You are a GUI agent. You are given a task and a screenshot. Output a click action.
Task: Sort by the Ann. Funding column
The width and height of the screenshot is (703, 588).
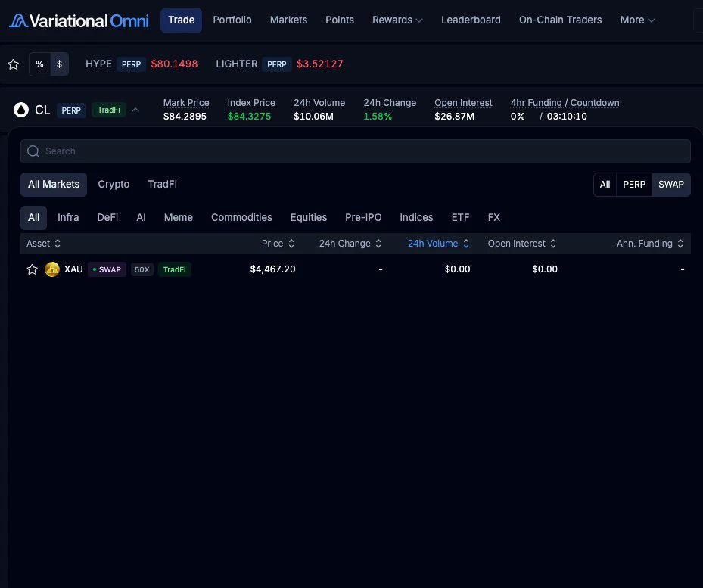pyautogui.click(x=649, y=244)
